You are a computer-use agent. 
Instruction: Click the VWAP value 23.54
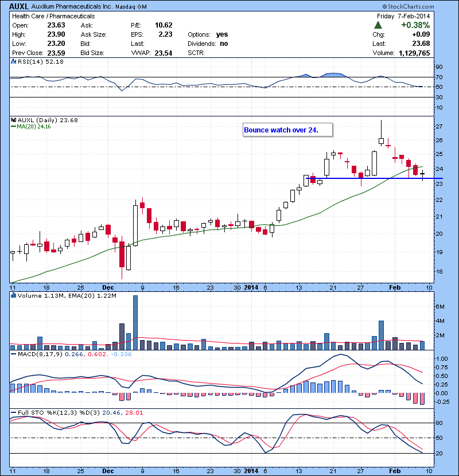click(164, 53)
